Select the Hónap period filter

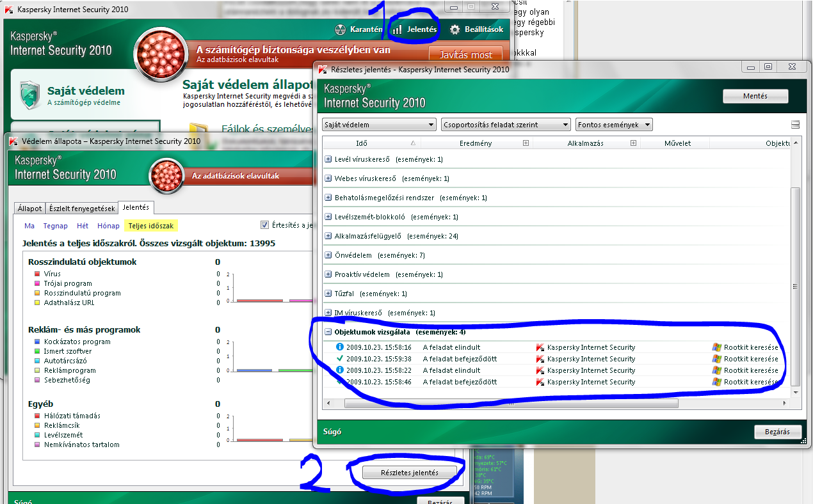click(108, 226)
